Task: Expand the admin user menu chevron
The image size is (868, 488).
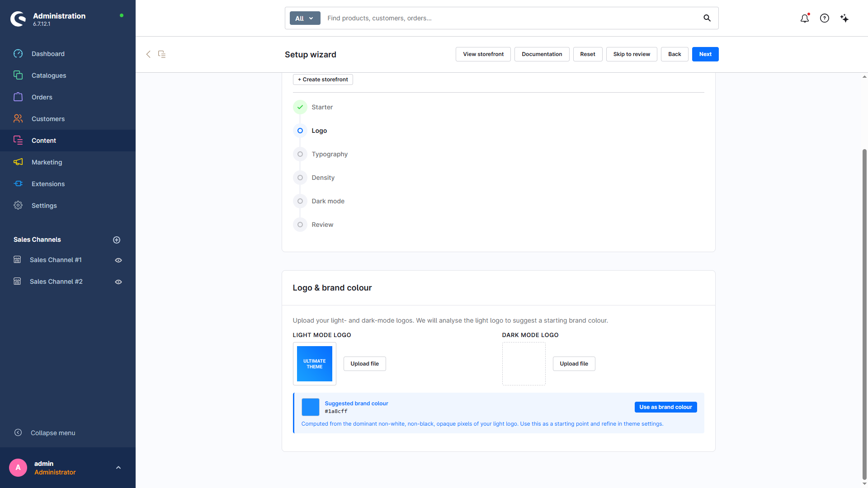Action: tap(118, 468)
